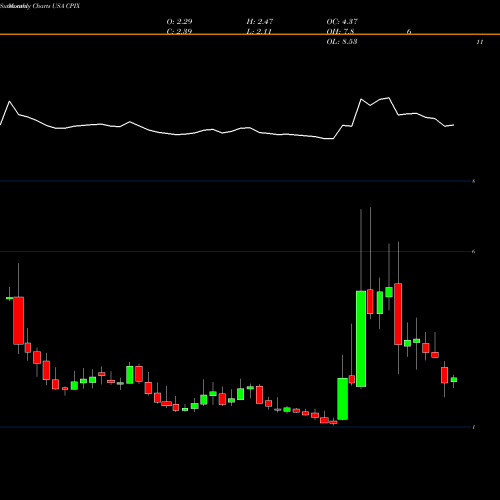Click the '11' label at top right
Image resolution: width=500 pixels, height=500 pixels.
[480, 42]
